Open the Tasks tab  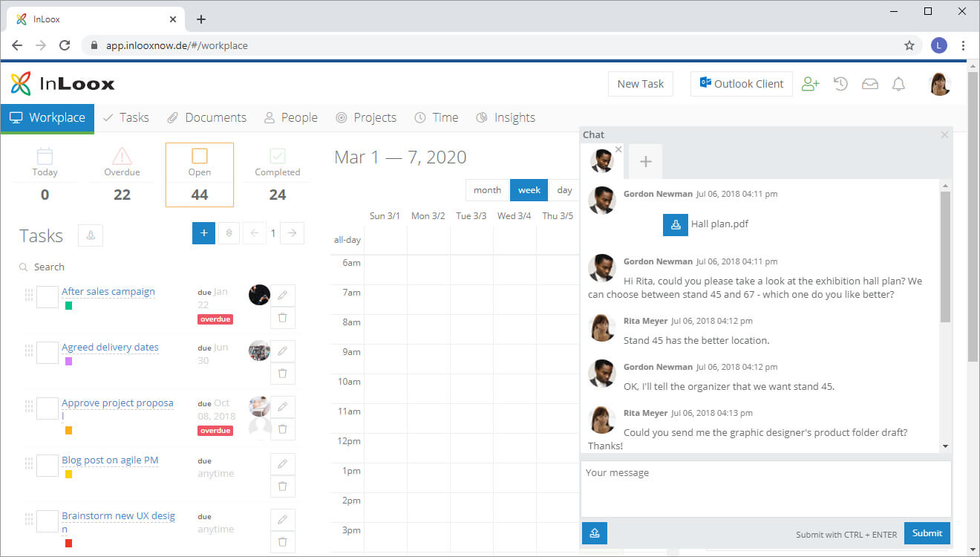(125, 117)
